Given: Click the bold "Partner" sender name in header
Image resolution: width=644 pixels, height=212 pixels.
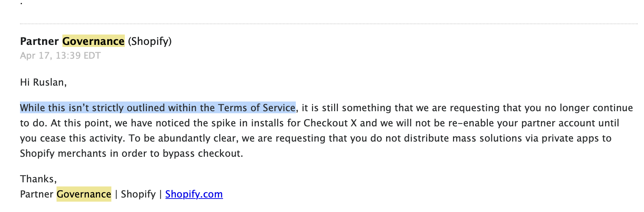Looking at the screenshot, I should point(39,41).
